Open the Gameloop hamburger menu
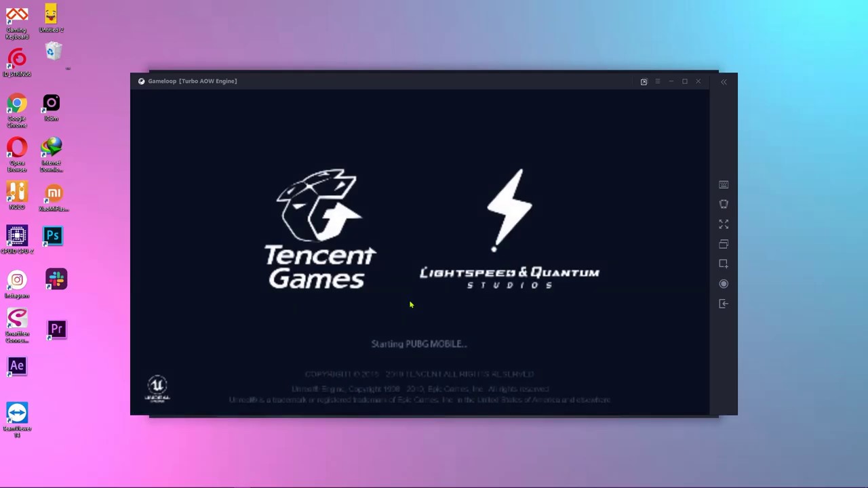Viewport: 868px width, 488px height. click(x=657, y=81)
